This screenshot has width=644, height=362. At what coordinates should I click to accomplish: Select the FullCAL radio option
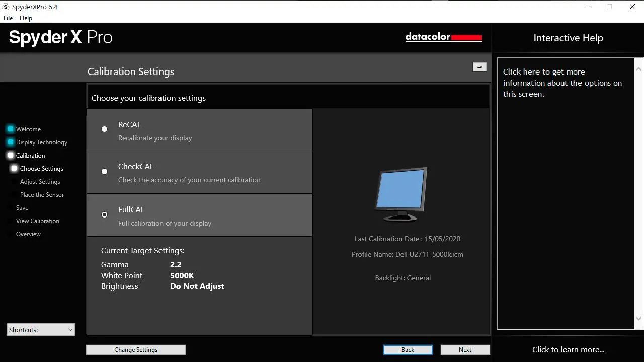(104, 214)
